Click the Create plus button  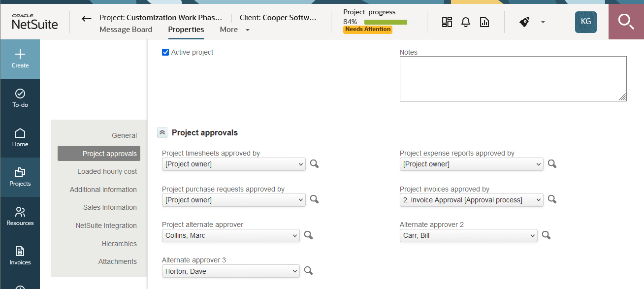tap(20, 59)
